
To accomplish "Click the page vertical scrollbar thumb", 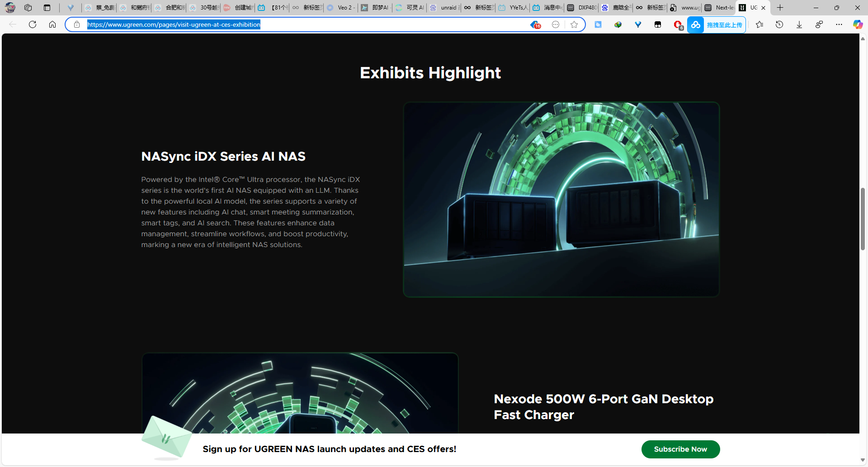I will pos(863,219).
